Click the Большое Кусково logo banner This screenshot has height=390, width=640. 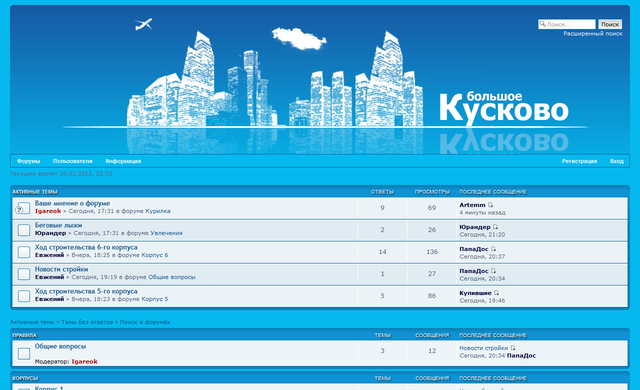504,108
